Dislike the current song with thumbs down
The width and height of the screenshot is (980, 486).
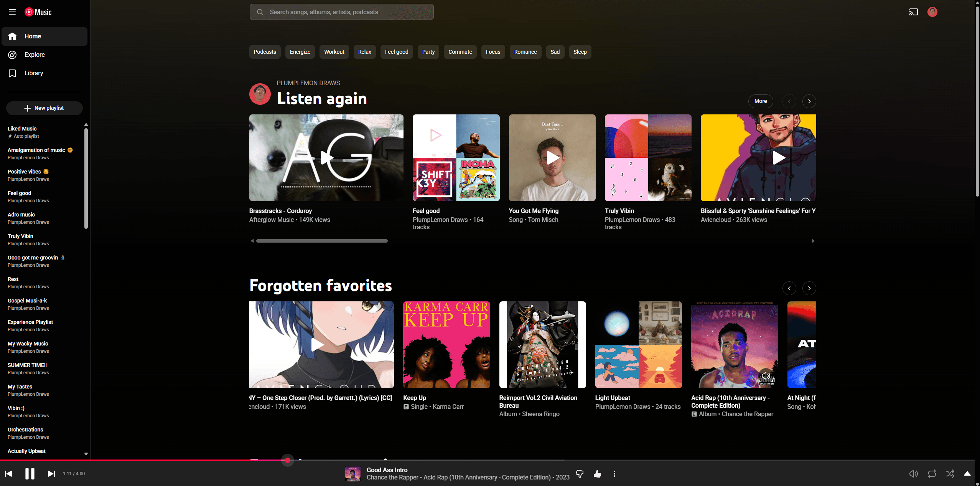580,474
